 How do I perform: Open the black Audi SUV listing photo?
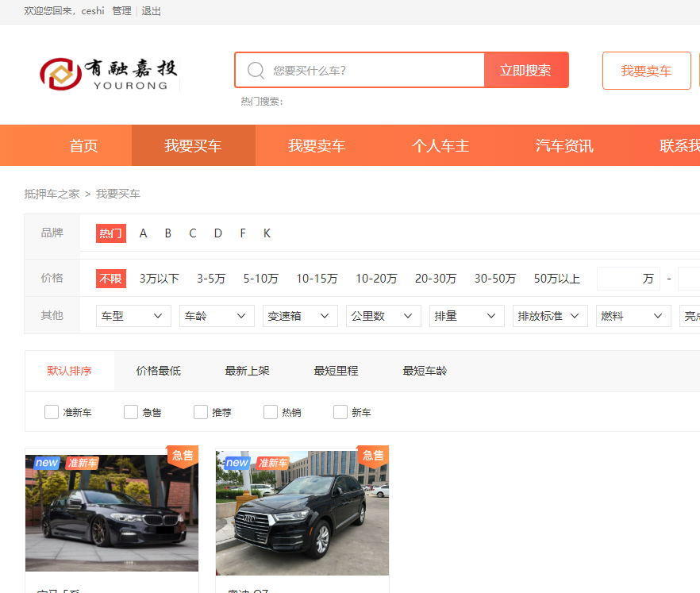pyautogui.click(x=302, y=513)
